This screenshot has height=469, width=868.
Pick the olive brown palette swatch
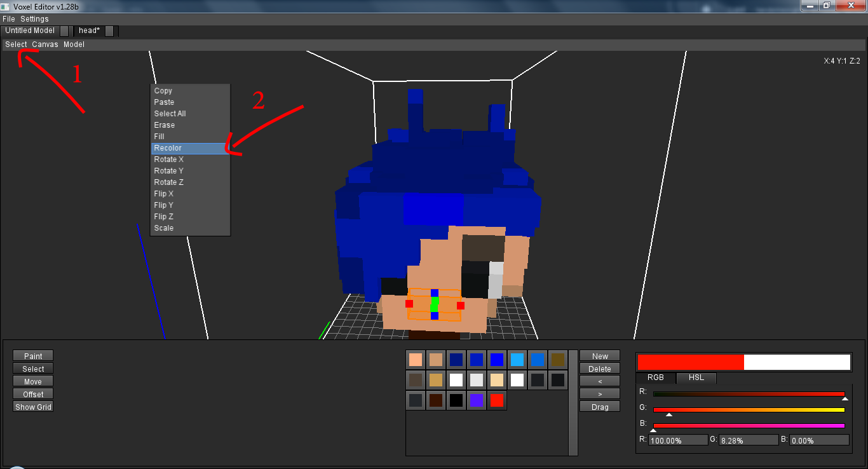click(x=558, y=360)
